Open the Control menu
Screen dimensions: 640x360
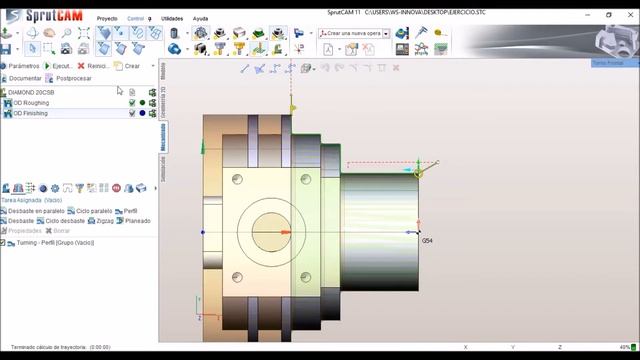136,19
